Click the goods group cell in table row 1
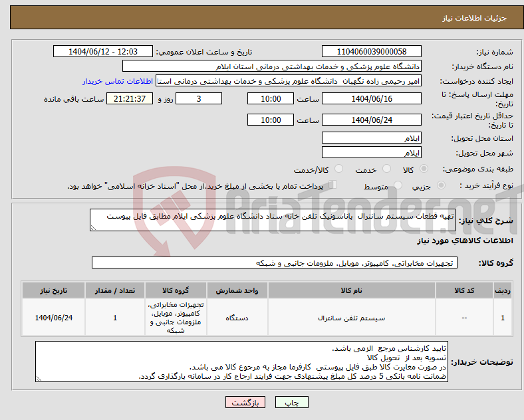 coord(176,318)
